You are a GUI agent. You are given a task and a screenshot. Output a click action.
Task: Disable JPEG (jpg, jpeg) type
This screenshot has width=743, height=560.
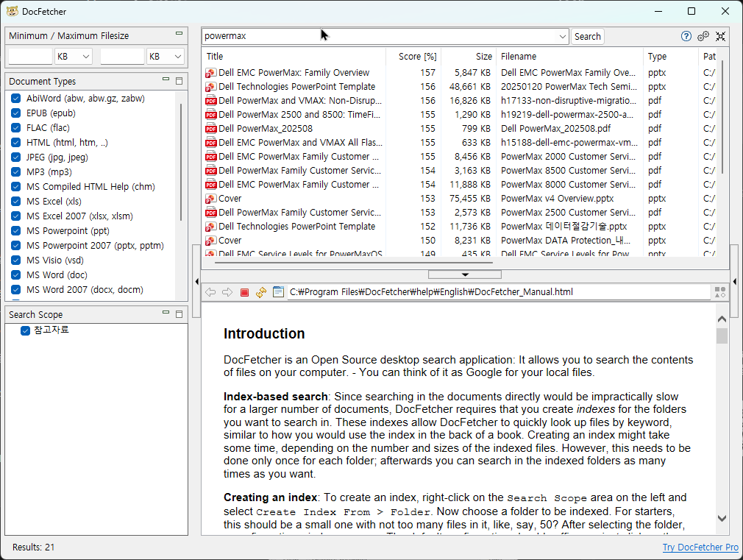(x=15, y=157)
